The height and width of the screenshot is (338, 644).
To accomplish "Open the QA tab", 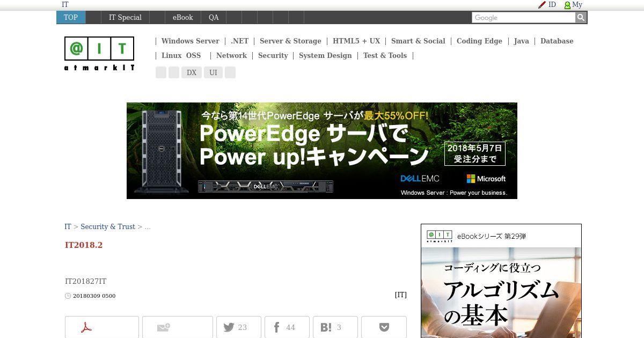I will [x=214, y=17].
